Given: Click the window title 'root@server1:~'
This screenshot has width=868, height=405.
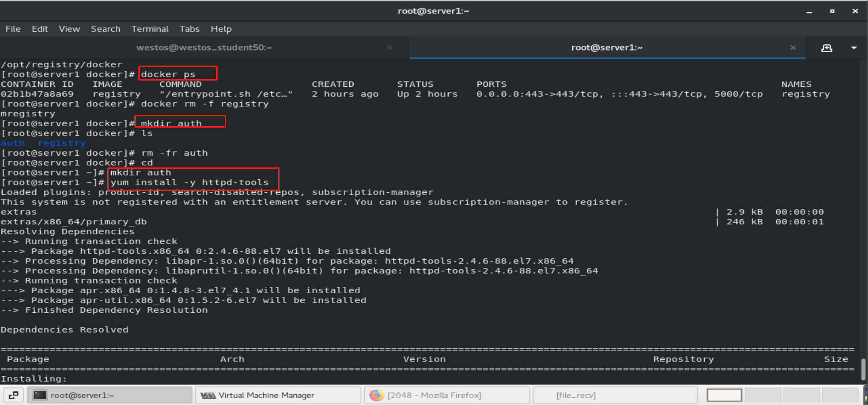Looking at the screenshot, I should (433, 11).
